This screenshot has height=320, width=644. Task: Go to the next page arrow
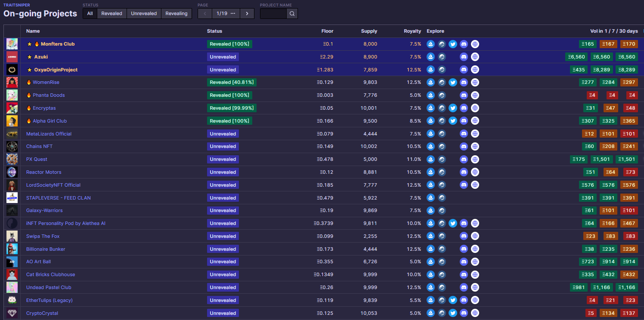click(247, 13)
